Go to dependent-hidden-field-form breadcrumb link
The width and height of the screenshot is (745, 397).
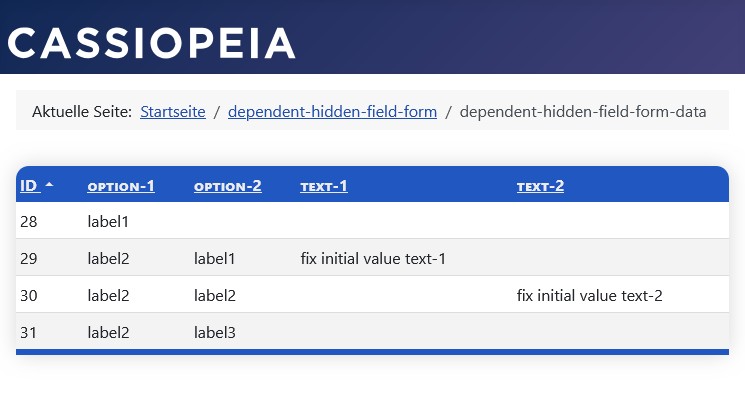[x=332, y=112]
